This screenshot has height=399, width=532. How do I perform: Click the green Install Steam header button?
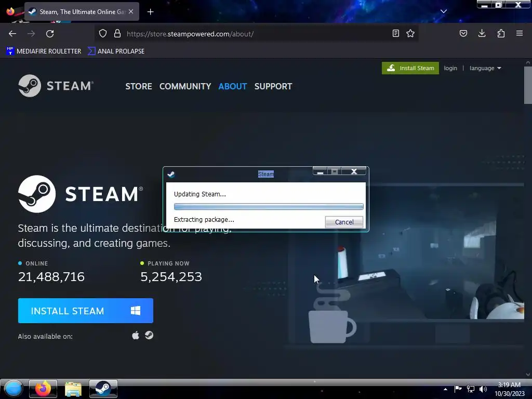(x=410, y=68)
